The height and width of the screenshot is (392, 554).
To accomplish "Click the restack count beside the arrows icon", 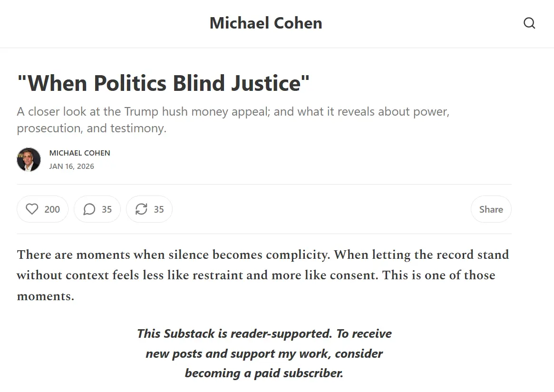I will pos(159,209).
